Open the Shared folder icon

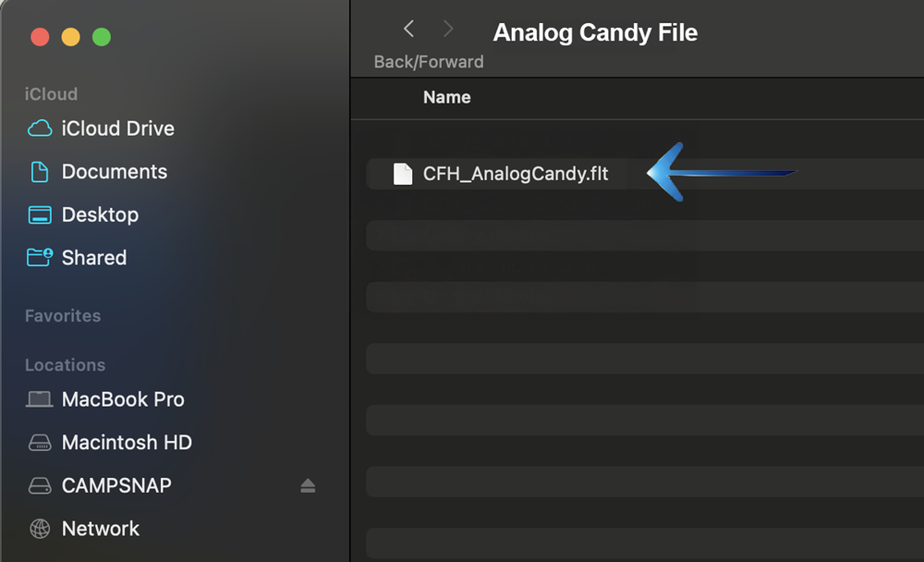pyautogui.click(x=40, y=257)
